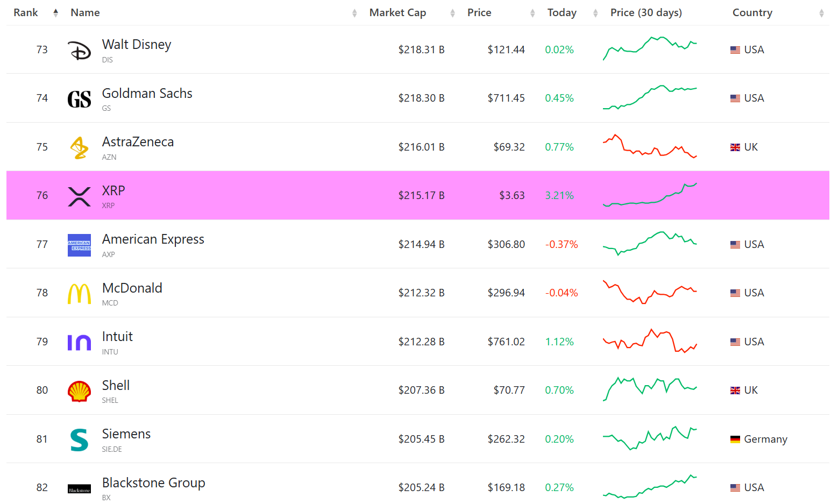
Task: Click the INTU ticker symbol
Action: pos(110,352)
